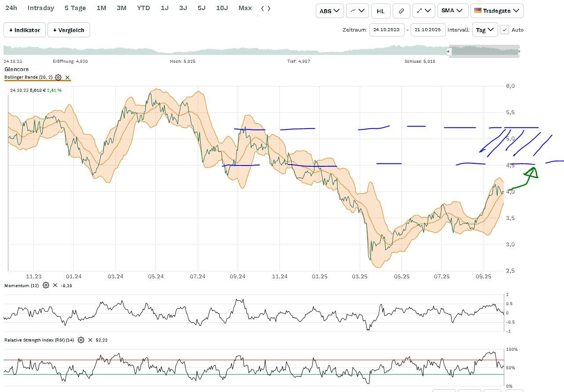Viewport: 564px width, 392px height.
Task: Click the start date field 24.10.2023
Action: (x=387, y=30)
